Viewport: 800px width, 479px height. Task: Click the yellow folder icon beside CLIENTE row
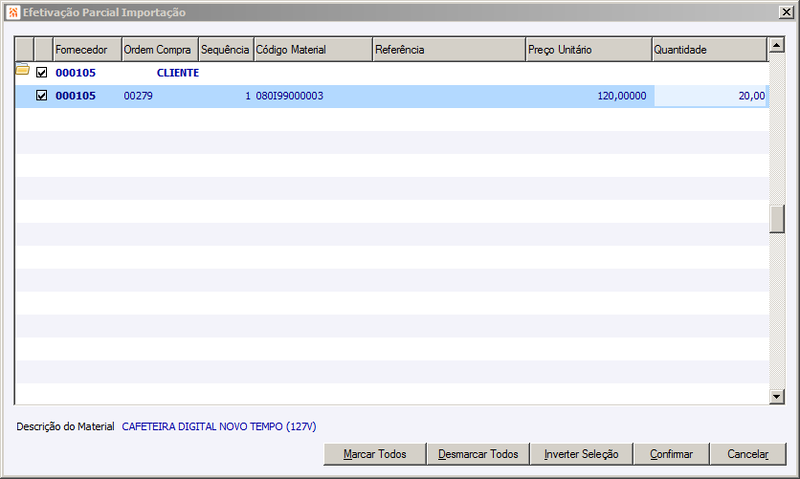[x=22, y=69]
